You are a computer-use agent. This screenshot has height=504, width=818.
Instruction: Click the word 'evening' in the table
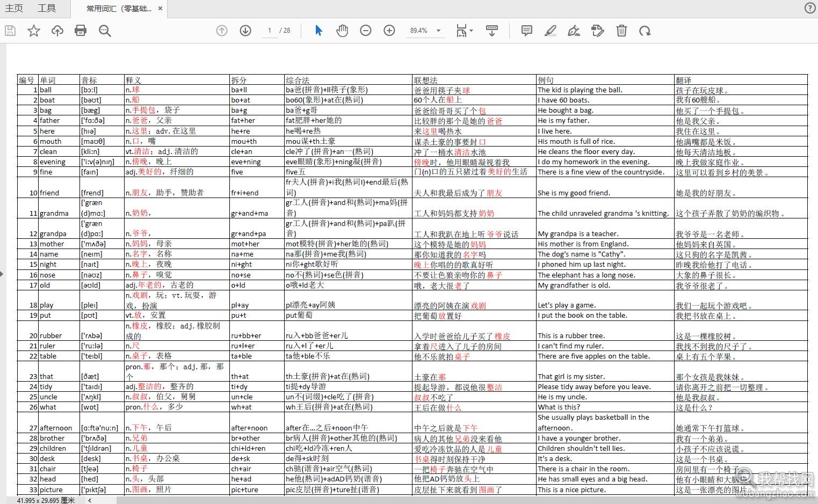pos(53,162)
